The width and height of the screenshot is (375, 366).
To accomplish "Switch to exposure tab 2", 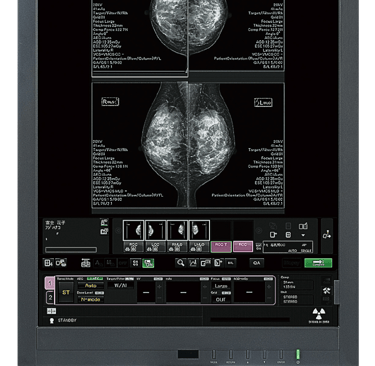I will (x=50, y=297).
